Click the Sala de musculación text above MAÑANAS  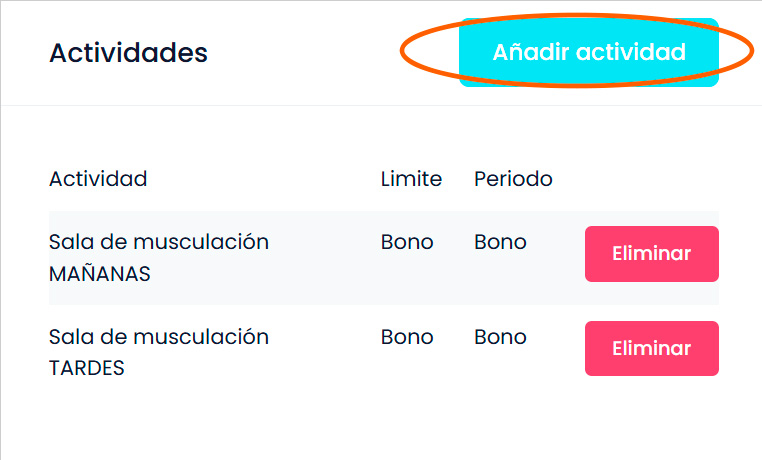point(159,242)
